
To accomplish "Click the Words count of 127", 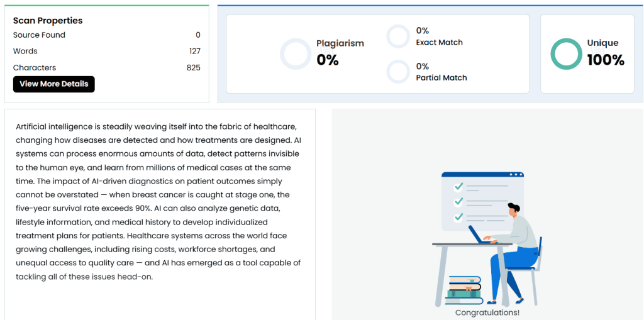I will [x=194, y=51].
